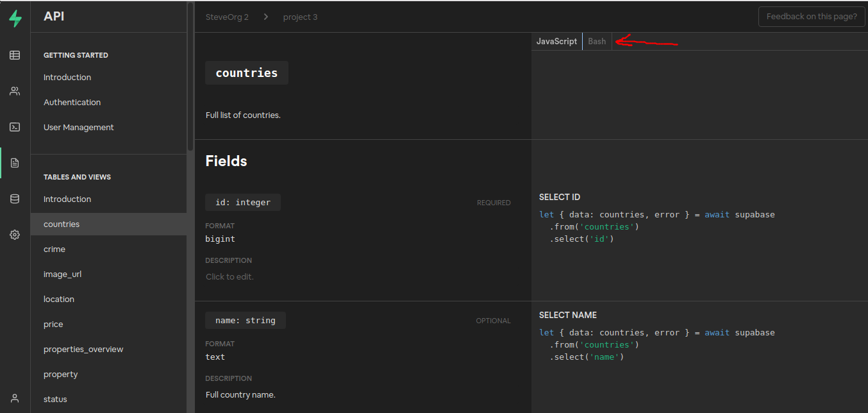Open Tables and Views Introduction page
868x413 pixels.
67,199
